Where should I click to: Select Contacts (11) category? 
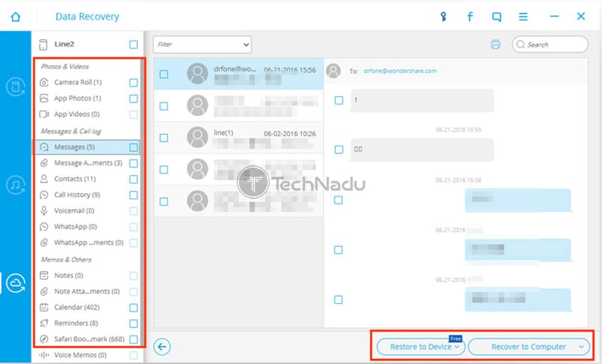tap(75, 178)
